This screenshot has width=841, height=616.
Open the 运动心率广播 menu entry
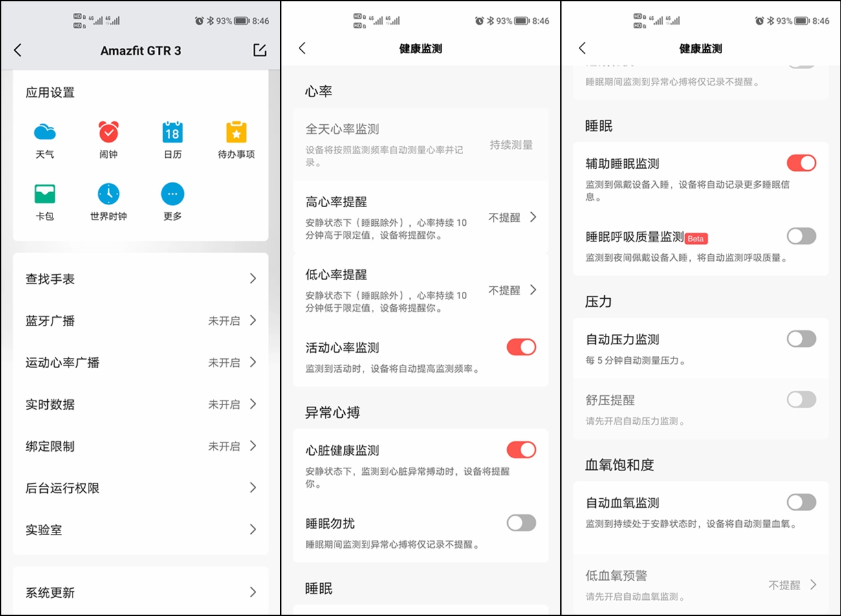point(140,362)
